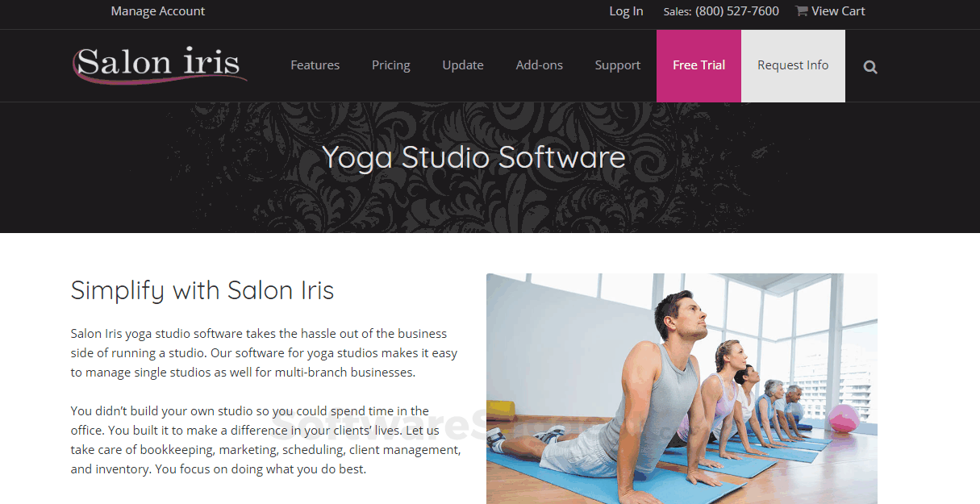Click the paragraph starting 'You didn't build'
Viewport: 980px width, 504px height.
click(x=265, y=439)
